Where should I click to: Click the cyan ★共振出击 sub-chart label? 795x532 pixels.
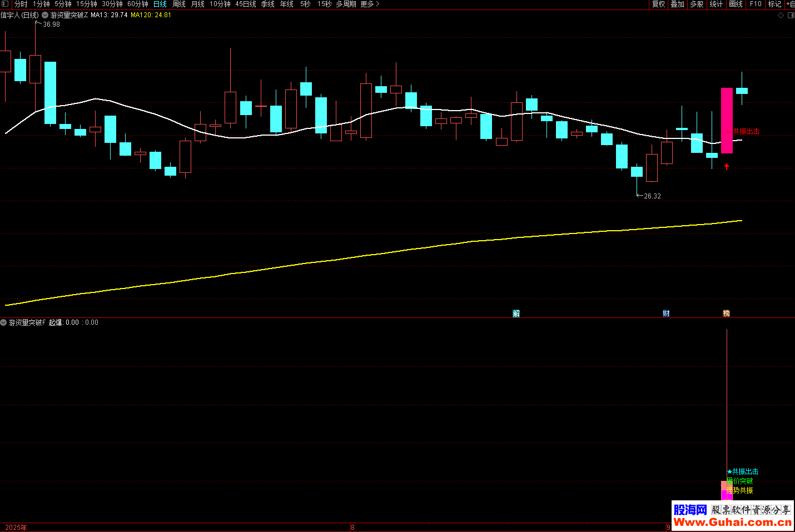click(x=743, y=471)
